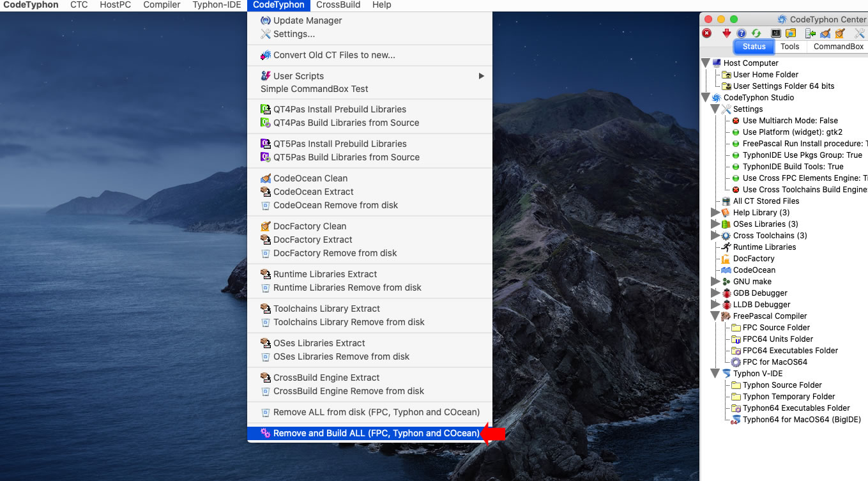Click the QT5Pas Build Libraries icon
Viewport: 868px width, 481px height.
click(266, 157)
